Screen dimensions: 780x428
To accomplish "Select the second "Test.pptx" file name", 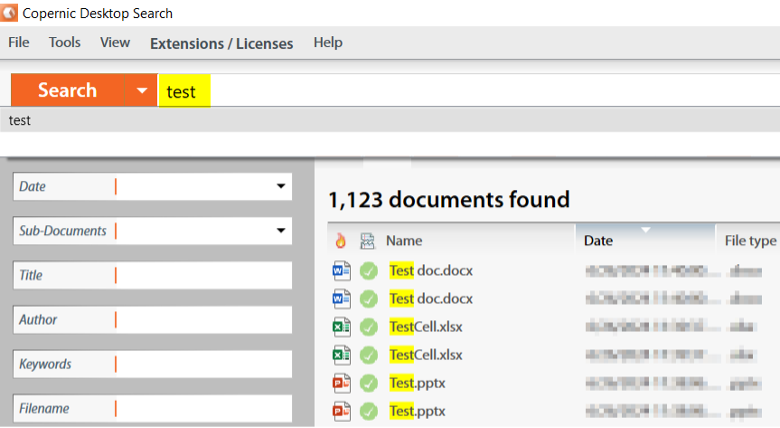I will (417, 411).
